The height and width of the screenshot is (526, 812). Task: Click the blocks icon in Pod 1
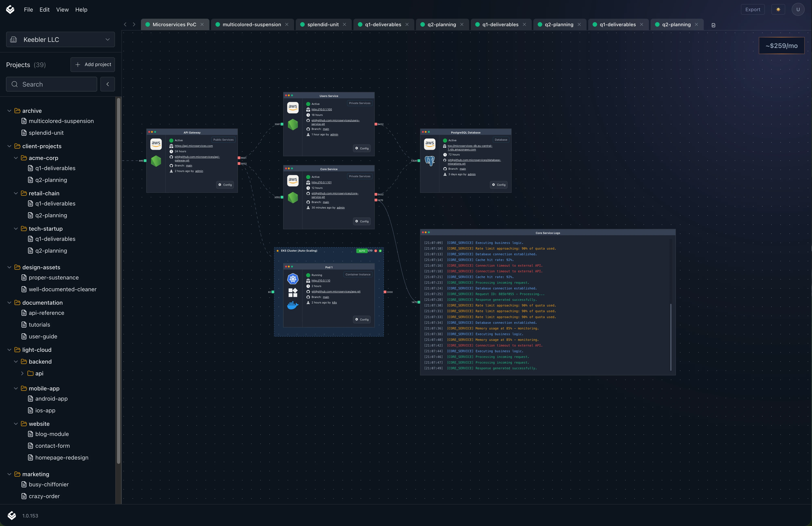point(293,292)
